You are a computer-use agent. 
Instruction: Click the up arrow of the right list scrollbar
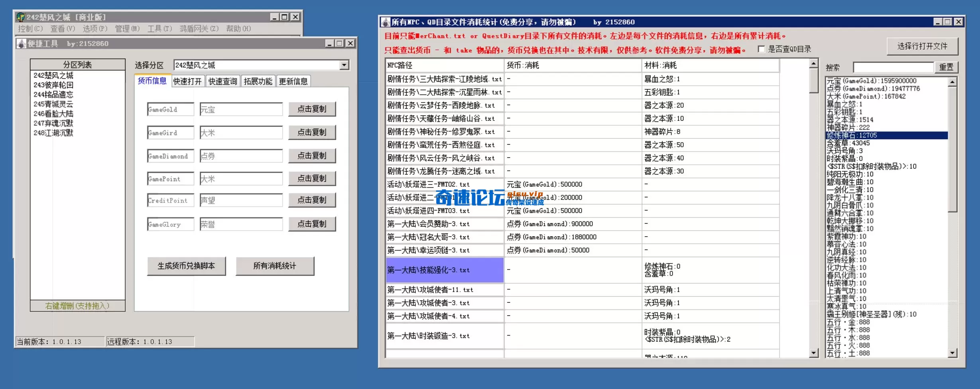(953, 81)
